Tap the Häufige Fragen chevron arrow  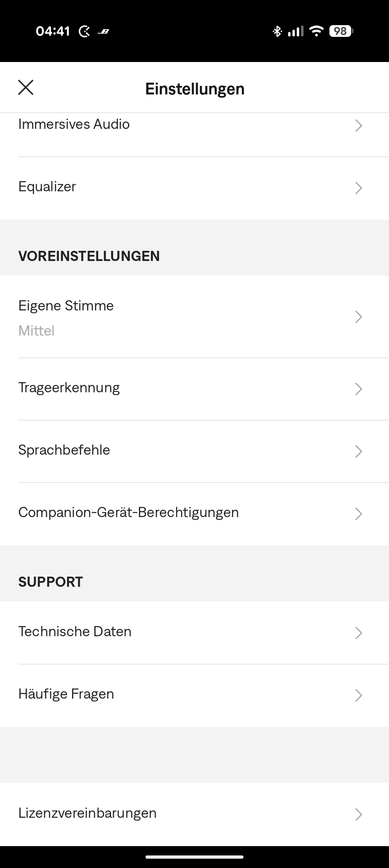[x=358, y=695]
